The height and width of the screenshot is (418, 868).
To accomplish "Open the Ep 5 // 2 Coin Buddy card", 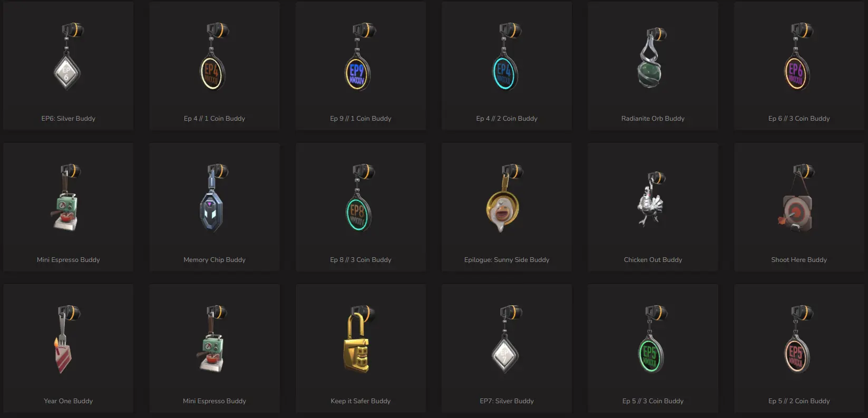I will (799, 348).
